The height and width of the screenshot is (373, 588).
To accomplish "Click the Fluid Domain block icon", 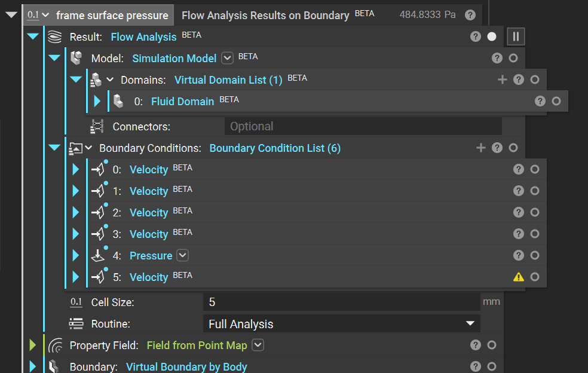I will click(x=118, y=101).
